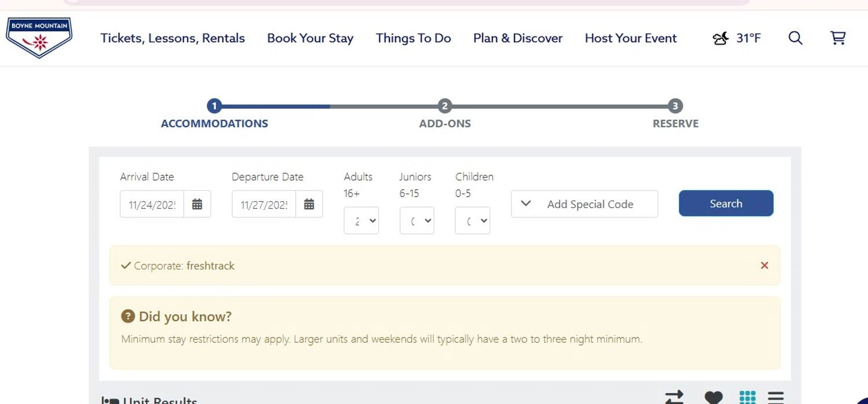The height and width of the screenshot is (404, 868).
Task: Go to step 1 Accommodations
Action: [214, 114]
